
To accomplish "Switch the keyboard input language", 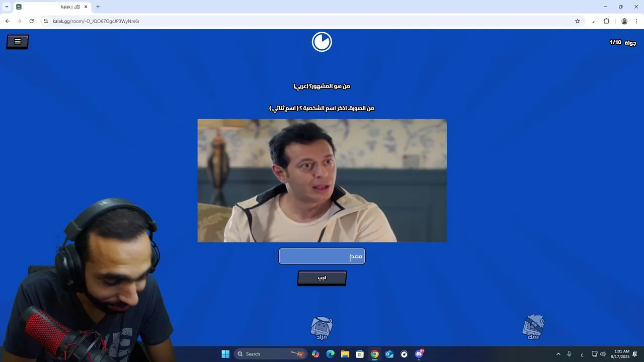I will pyautogui.click(x=582, y=354).
